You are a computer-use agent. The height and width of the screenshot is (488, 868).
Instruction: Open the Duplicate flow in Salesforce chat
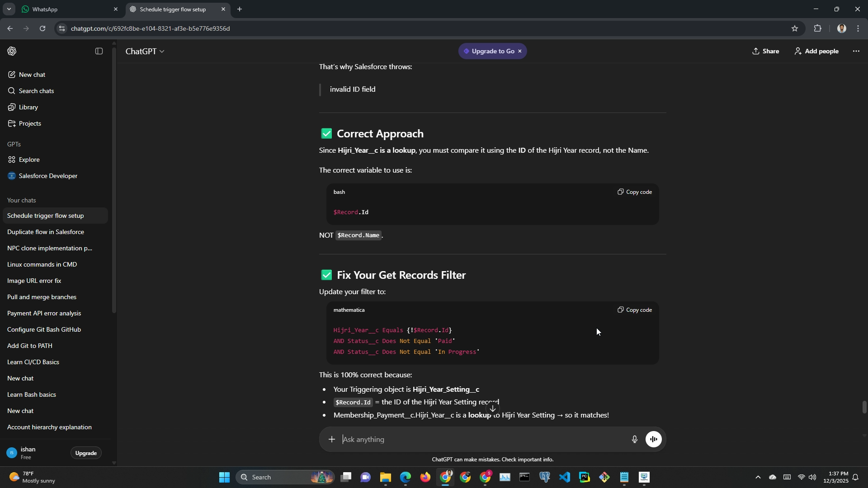[46, 232]
